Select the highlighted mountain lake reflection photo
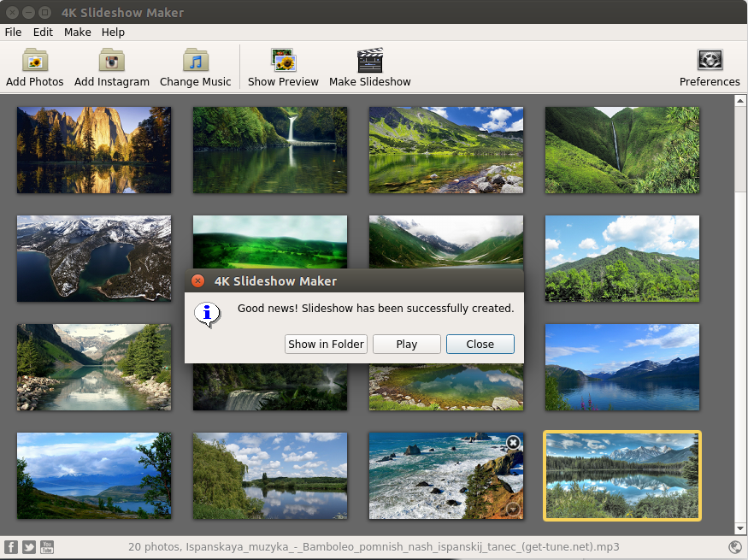Image resolution: width=748 pixels, height=560 pixels. click(x=622, y=475)
